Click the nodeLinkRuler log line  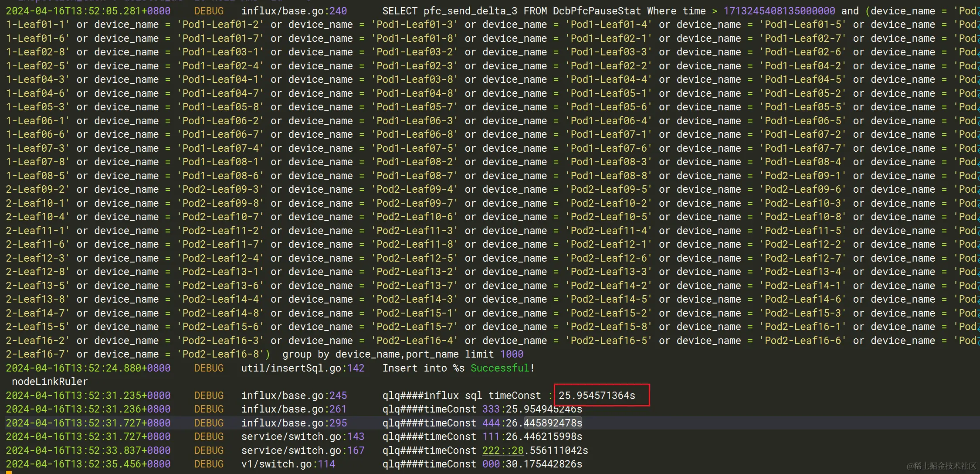click(50, 382)
